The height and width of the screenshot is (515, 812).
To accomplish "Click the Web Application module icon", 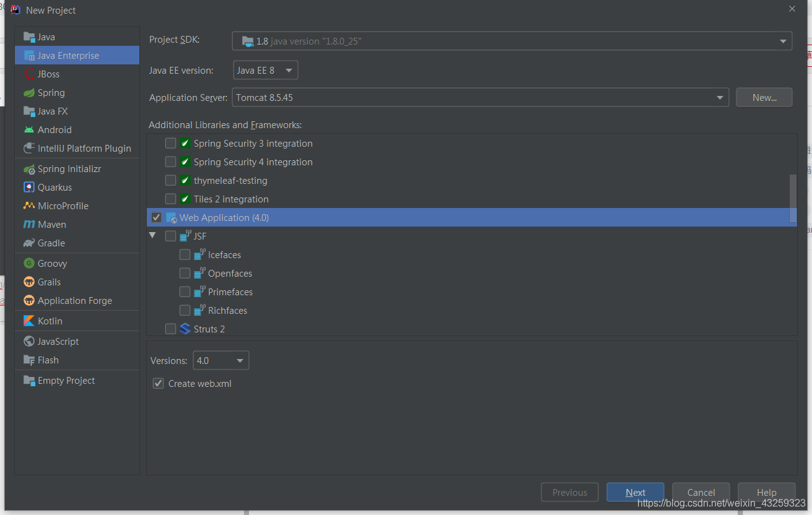I will pos(172,218).
